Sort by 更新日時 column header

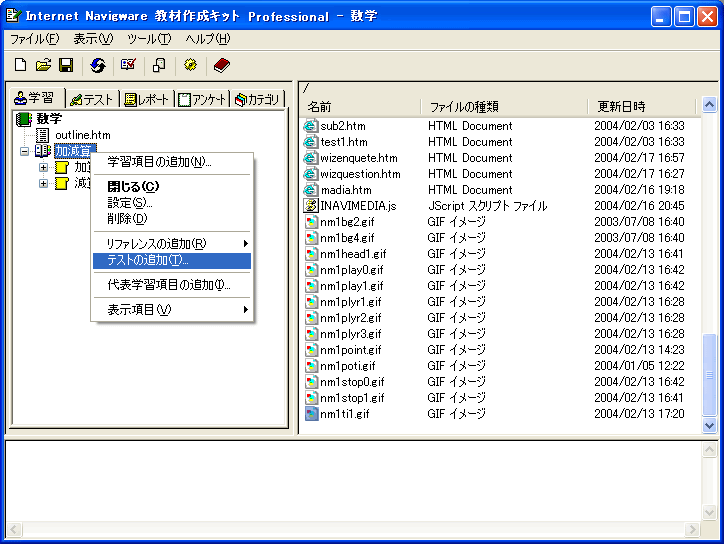coord(641,107)
